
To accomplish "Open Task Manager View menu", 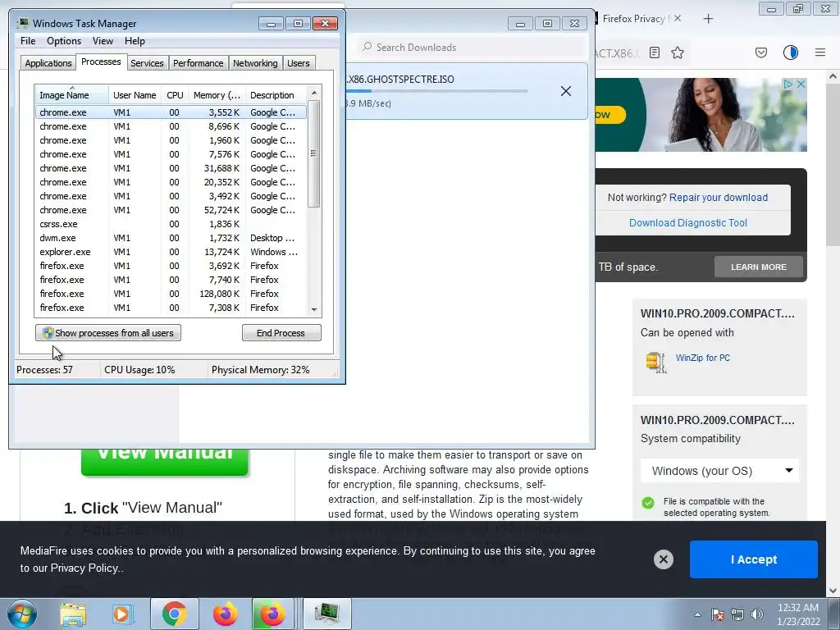I will (103, 41).
